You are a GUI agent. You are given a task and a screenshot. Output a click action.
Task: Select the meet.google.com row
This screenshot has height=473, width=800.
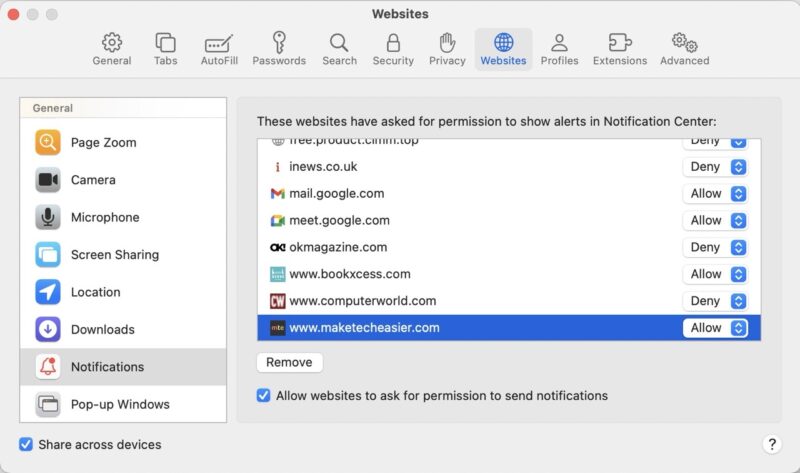pyautogui.click(x=509, y=220)
